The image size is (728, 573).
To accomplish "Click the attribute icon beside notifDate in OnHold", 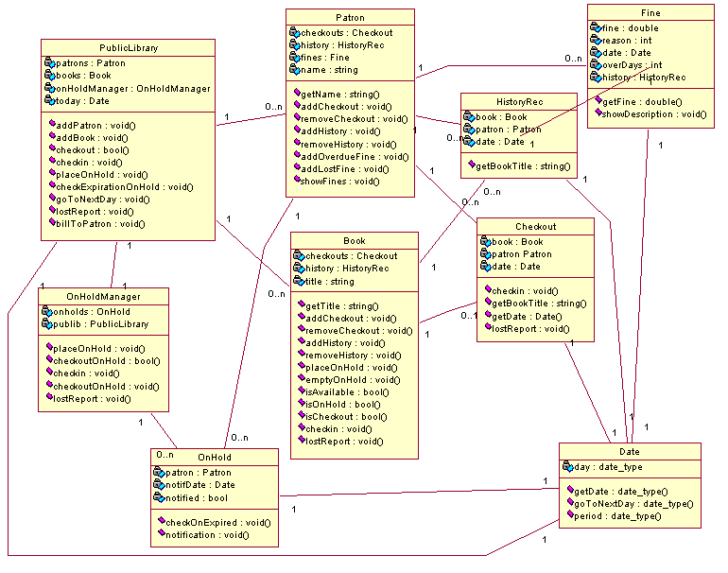I will pos(159,485).
